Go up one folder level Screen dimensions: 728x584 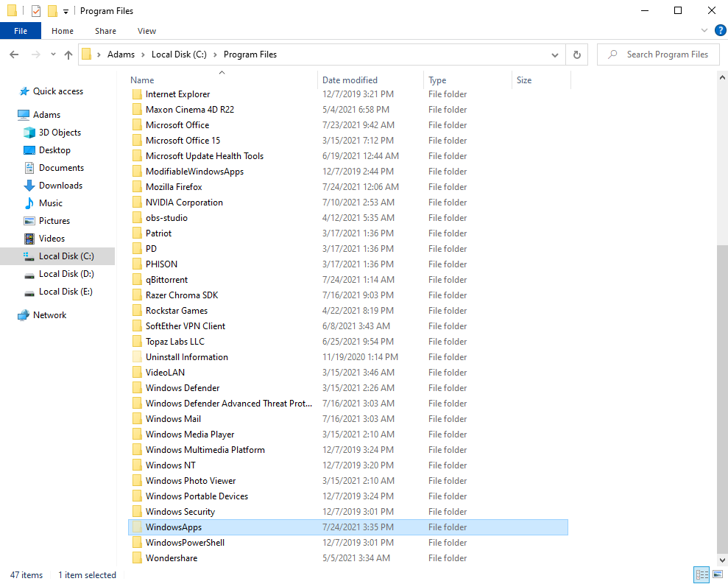[x=68, y=54]
